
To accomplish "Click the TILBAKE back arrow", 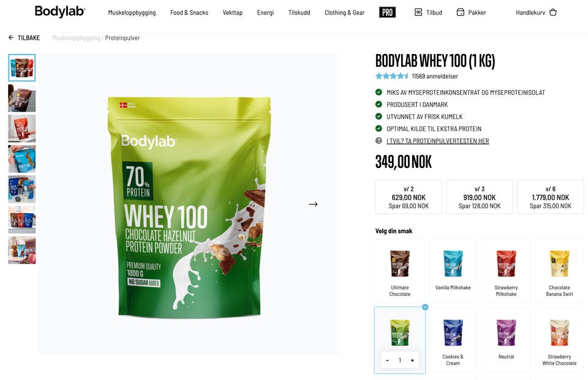I will tap(11, 37).
